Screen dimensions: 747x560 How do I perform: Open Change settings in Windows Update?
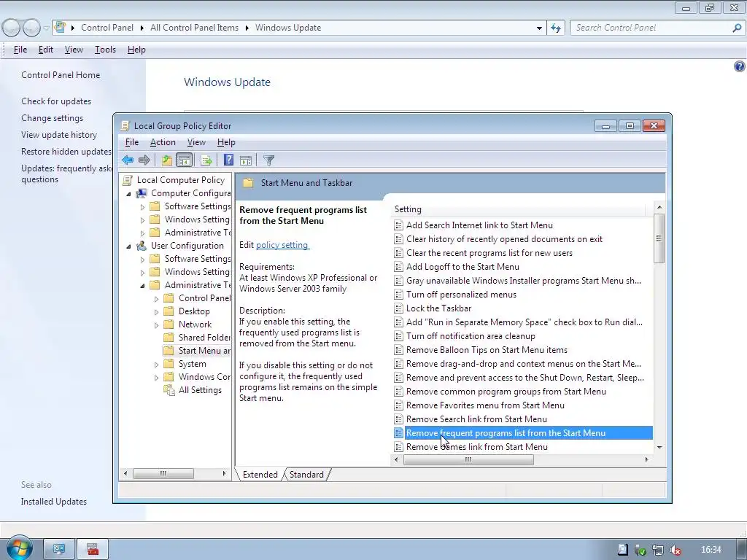[52, 117]
